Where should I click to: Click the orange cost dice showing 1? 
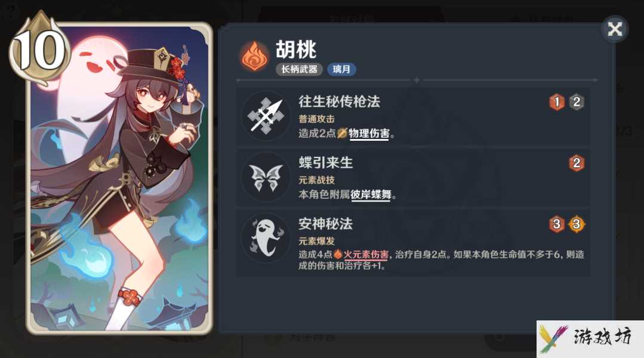click(x=557, y=102)
